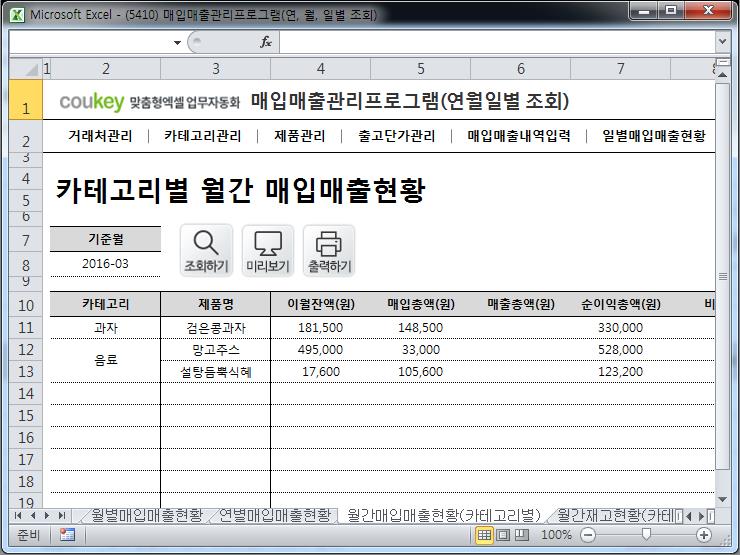Click the 카테고리 column header cell
740x555 pixels.
tap(105, 304)
